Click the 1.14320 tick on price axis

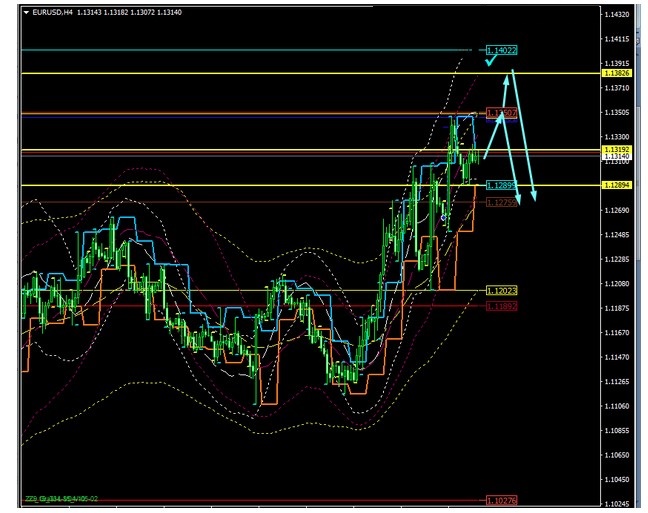click(616, 15)
